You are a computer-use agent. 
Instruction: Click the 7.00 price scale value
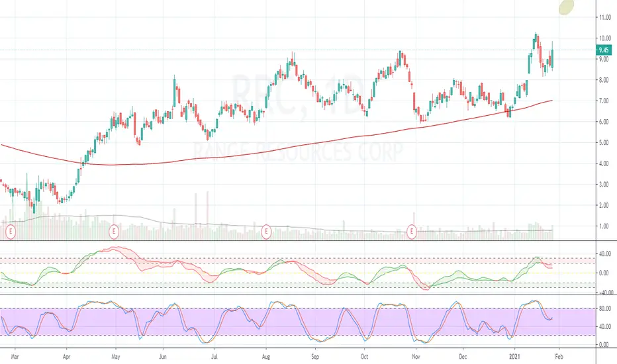604,101
